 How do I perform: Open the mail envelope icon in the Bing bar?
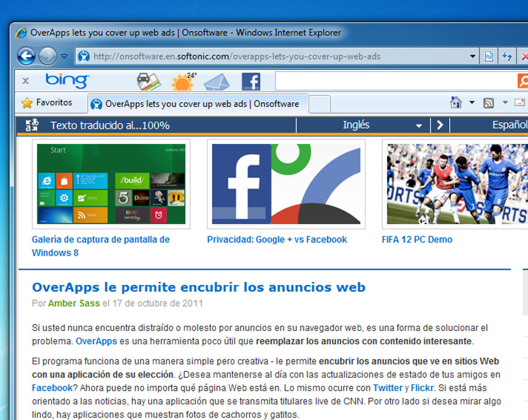pyautogui.click(x=217, y=82)
